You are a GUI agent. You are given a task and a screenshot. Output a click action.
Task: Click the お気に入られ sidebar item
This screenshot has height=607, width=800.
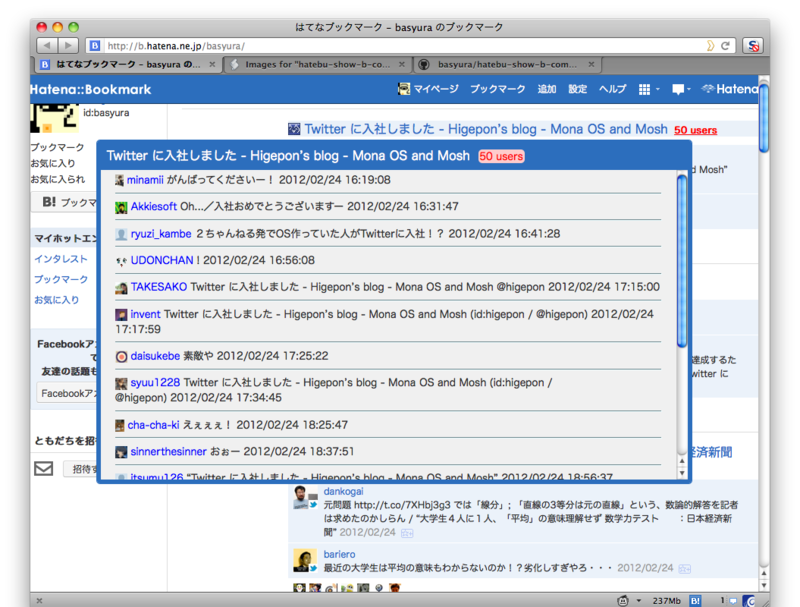(58, 180)
